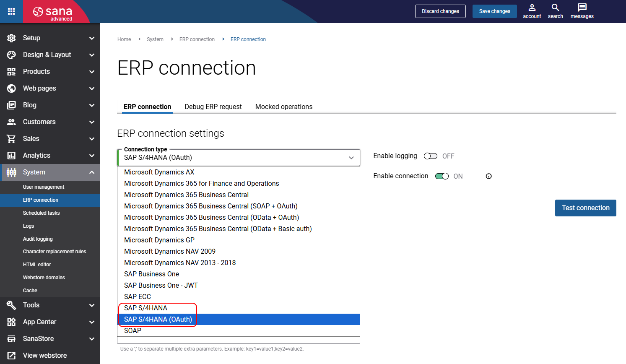Open the account menu icon
The height and width of the screenshot is (364, 626).
click(532, 8)
